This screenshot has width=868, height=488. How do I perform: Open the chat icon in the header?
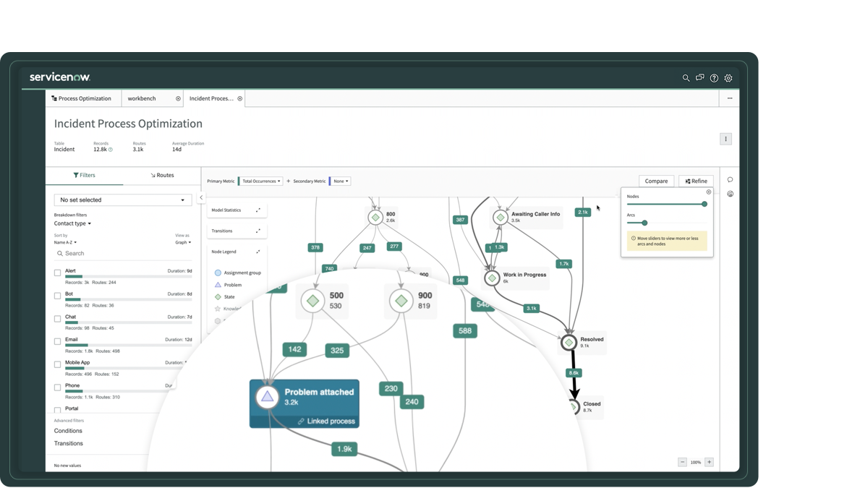pyautogui.click(x=699, y=78)
